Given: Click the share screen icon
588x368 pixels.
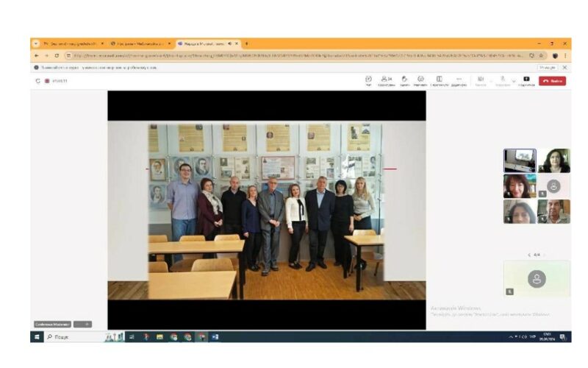Looking at the screenshot, I should (526, 79).
